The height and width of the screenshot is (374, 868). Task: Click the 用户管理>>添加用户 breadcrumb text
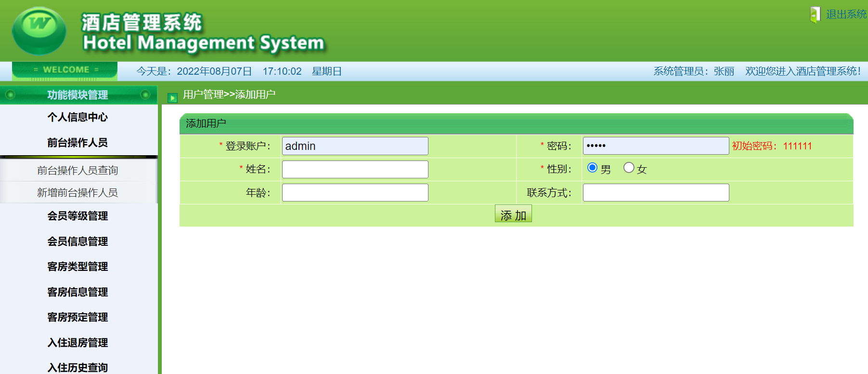tap(229, 94)
